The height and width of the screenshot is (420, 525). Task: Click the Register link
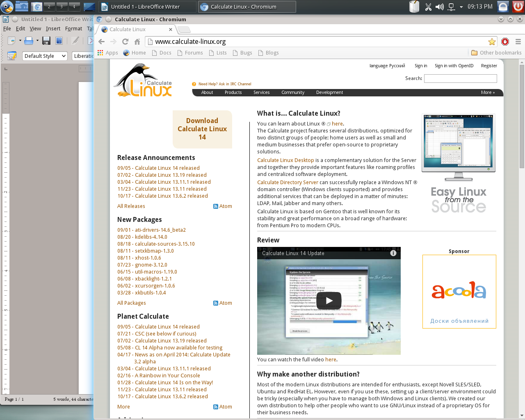tap(489, 66)
